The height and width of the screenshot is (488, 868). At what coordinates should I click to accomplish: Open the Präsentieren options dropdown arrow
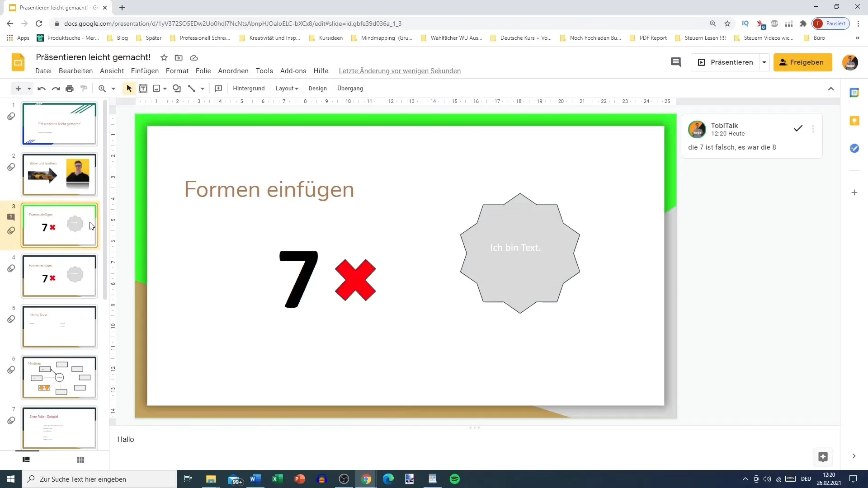tap(764, 62)
